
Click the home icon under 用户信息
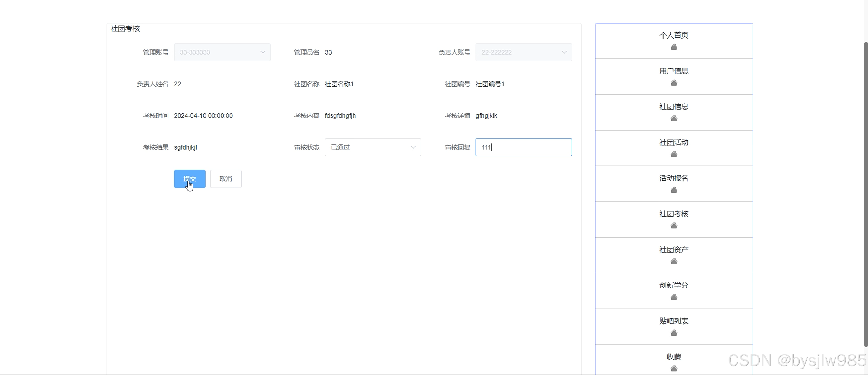tap(674, 83)
